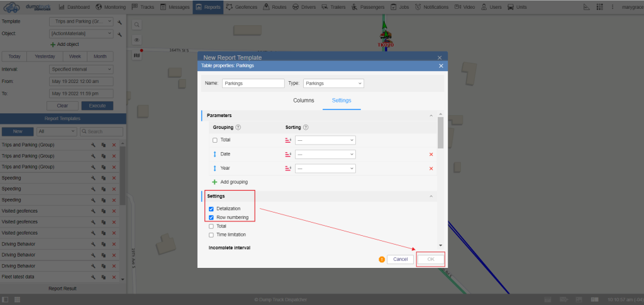Open the Date sorting dropdown

325,154
